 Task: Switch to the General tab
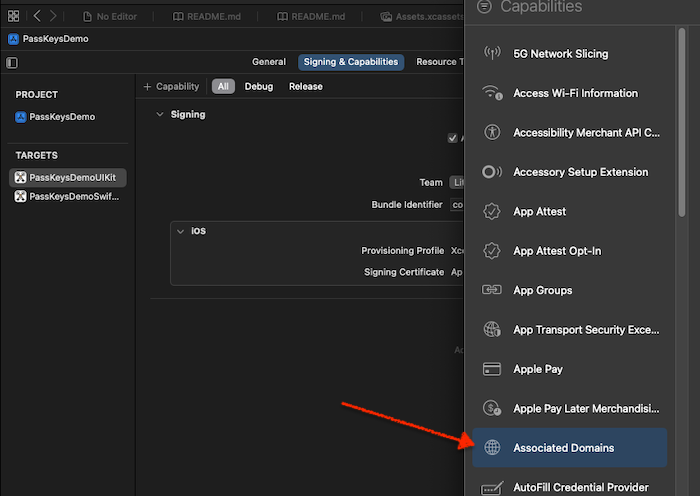(x=268, y=62)
